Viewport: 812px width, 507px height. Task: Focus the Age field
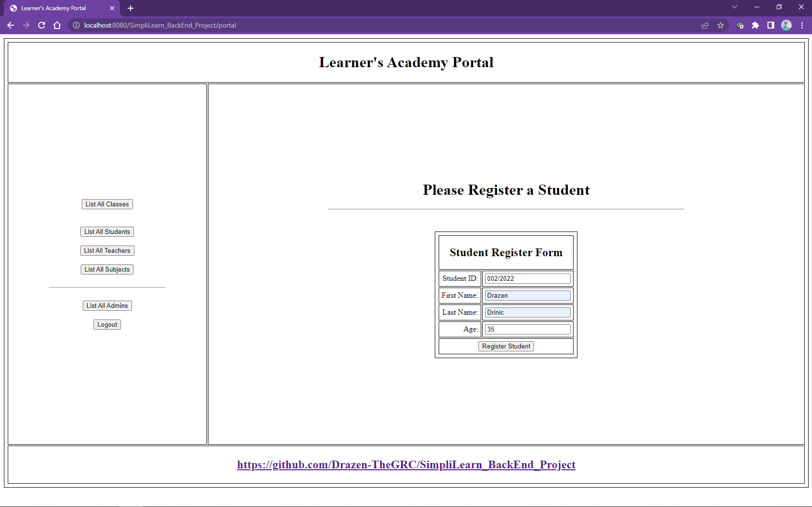click(x=528, y=330)
